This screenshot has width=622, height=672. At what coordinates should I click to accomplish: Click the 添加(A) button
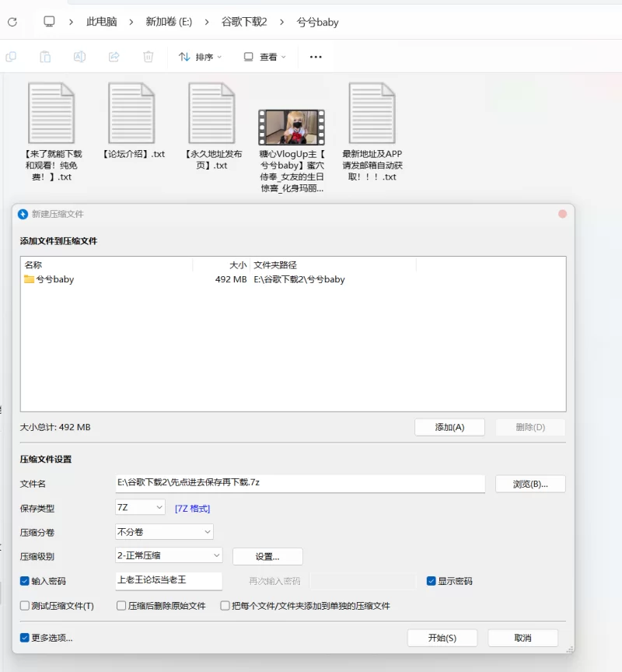[x=449, y=427]
